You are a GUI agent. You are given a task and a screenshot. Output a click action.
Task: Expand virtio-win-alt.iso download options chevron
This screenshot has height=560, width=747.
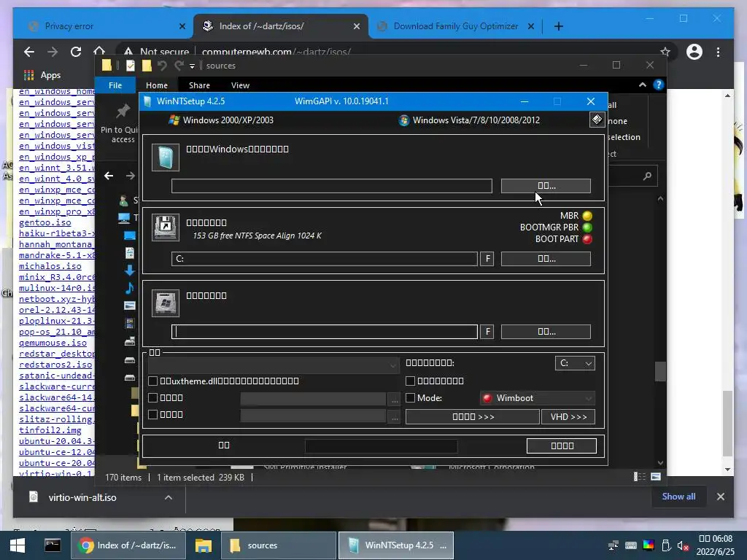[169, 497]
